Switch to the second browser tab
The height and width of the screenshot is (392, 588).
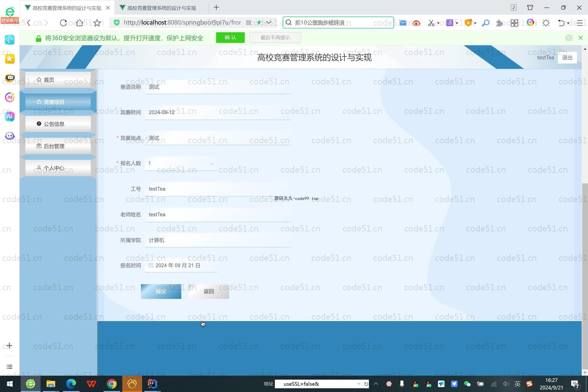(x=161, y=8)
